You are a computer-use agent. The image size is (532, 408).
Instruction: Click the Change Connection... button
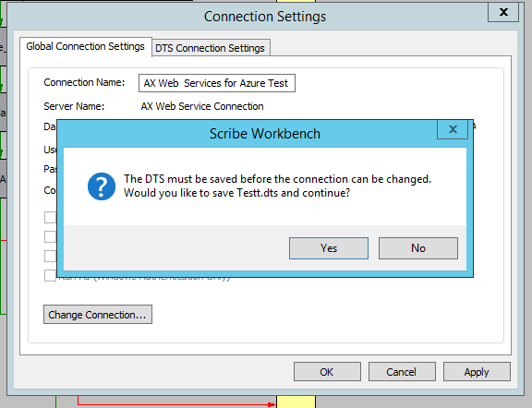click(x=98, y=315)
